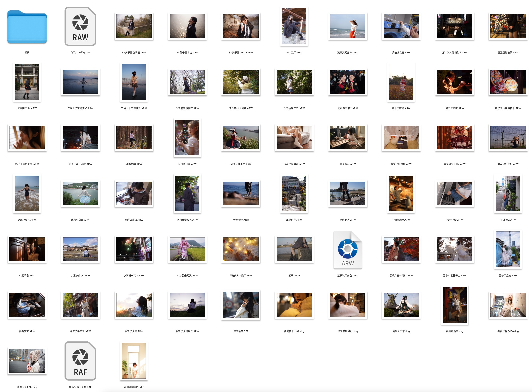The height and width of the screenshot is (392, 532).
Task: Click the 滨田英明室内.NEF thumbnail
Action: pos(134,361)
